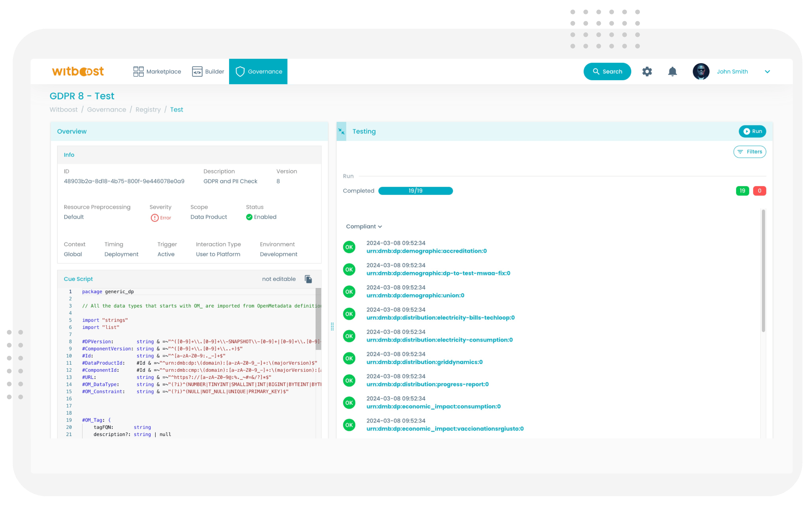The width and height of the screenshot is (812, 507).
Task: Run the GDPR test
Action: point(752,132)
